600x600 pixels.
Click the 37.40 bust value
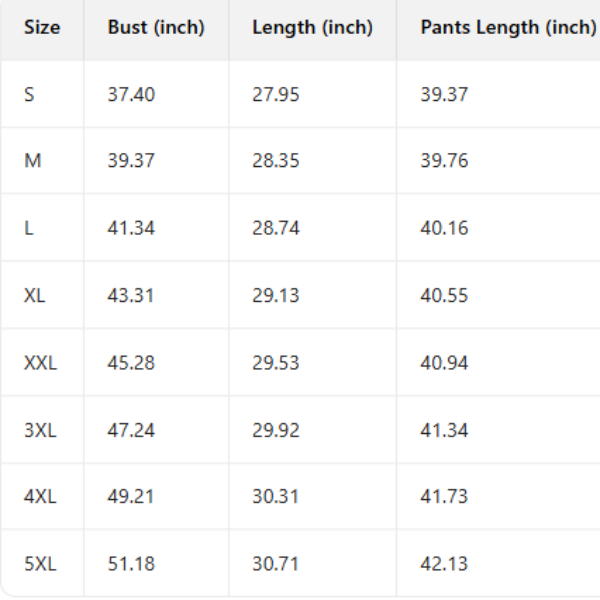point(131,95)
